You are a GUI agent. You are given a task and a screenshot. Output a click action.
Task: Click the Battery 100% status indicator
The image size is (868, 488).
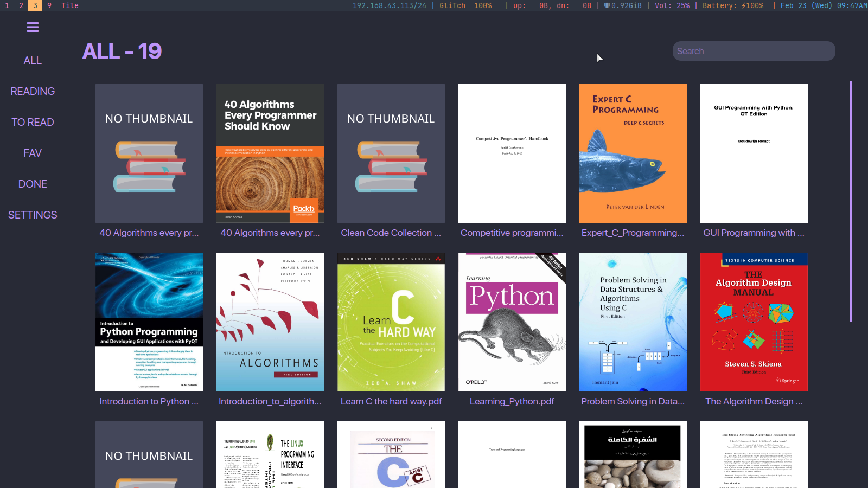click(x=733, y=5)
